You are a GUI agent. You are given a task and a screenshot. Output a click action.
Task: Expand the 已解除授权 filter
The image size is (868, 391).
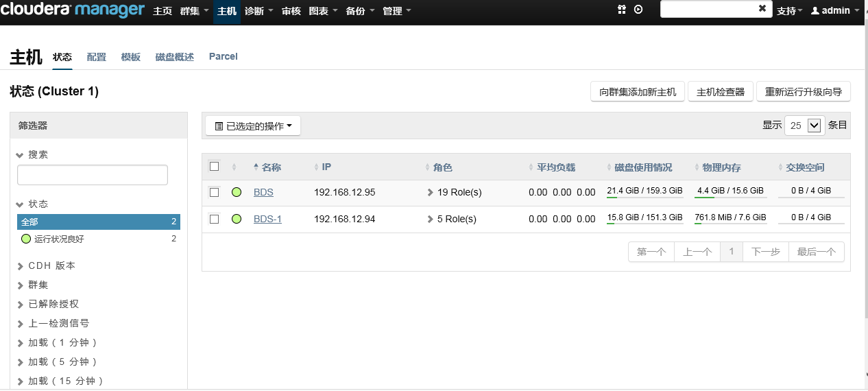point(48,304)
